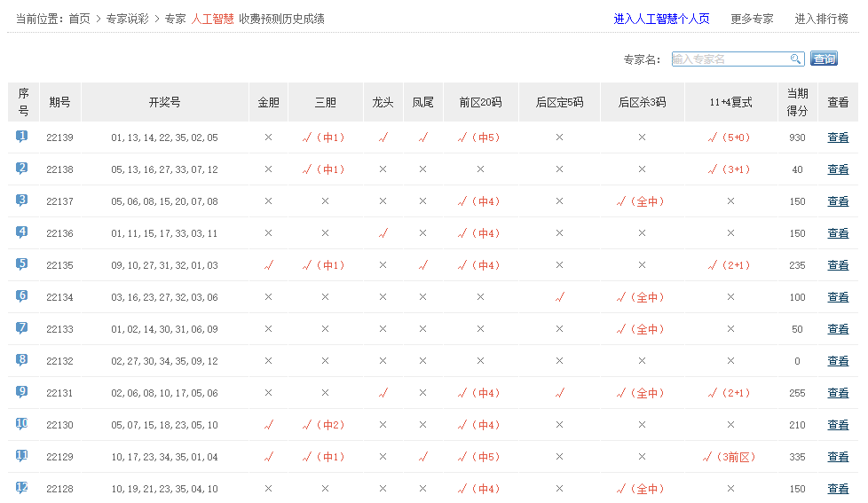This screenshot has height=503, width=868.
Task: Open 查看 link for issue 22132
Action: (838, 361)
